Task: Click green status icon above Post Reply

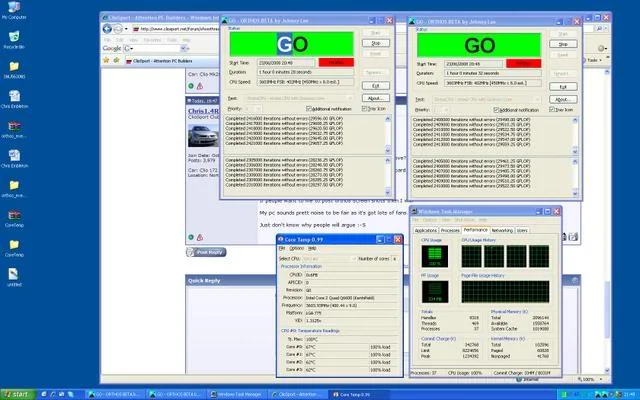Action: point(191,237)
